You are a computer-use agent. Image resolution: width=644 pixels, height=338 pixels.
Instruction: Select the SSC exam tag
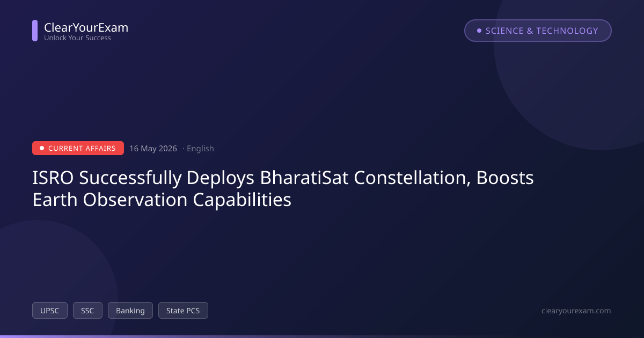tap(87, 311)
